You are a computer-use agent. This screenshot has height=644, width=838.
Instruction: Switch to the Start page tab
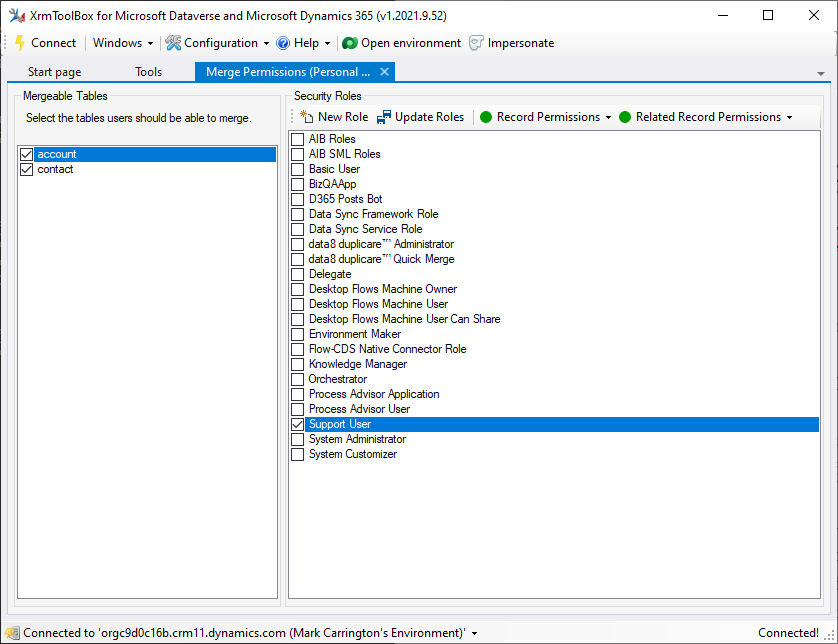tap(55, 72)
